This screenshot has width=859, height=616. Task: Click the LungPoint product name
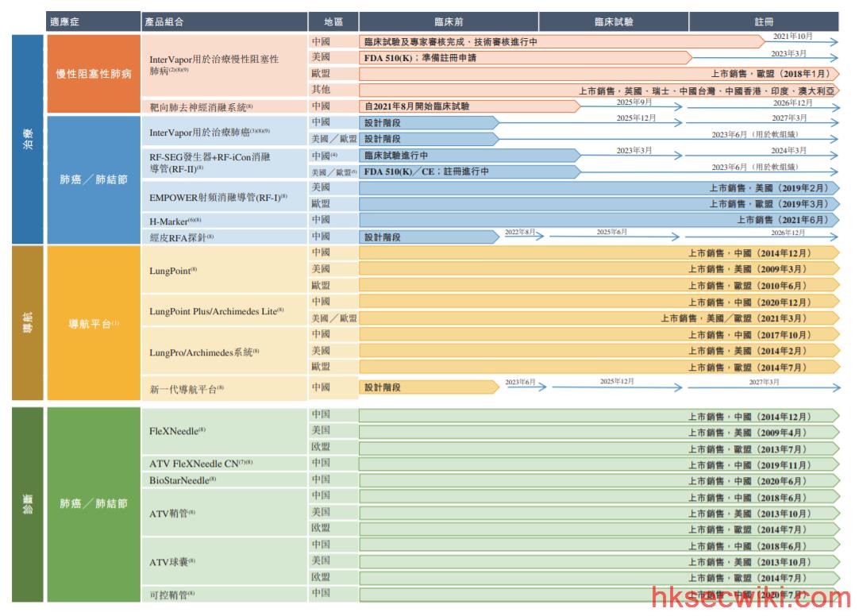coord(173,271)
